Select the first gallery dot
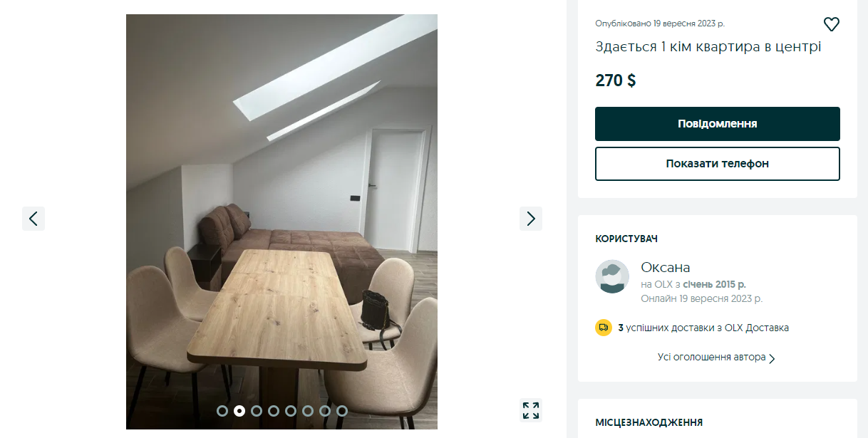 tap(222, 411)
